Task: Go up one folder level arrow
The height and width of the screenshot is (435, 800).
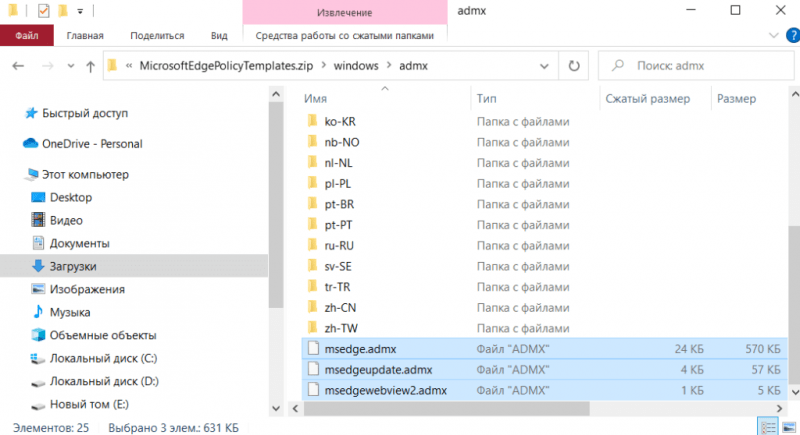Action: 90,66
